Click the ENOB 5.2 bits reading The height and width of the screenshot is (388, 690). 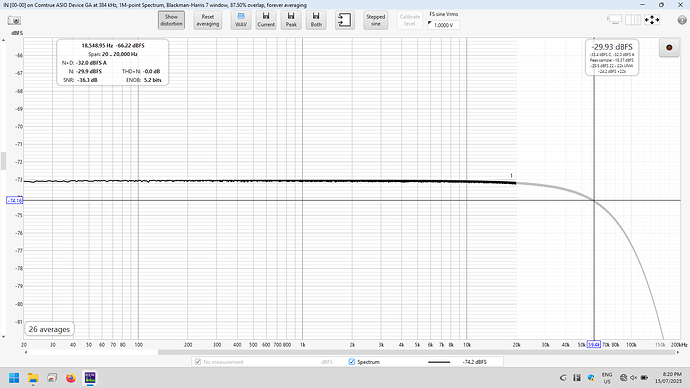(144, 80)
